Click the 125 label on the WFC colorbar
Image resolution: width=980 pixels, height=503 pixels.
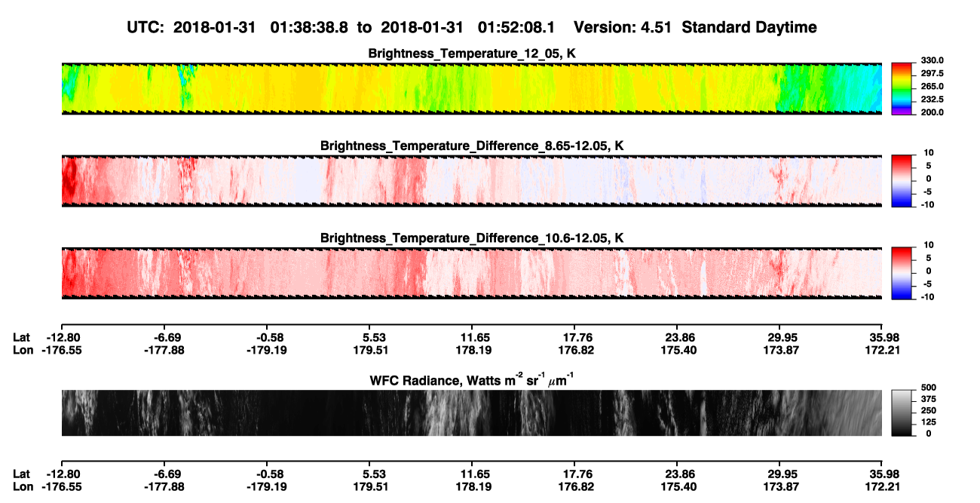929,422
